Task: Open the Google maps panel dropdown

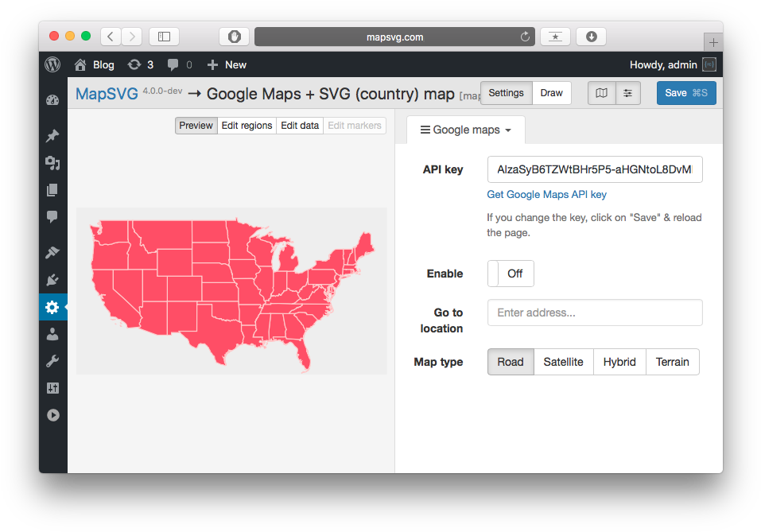Action: coord(465,129)
